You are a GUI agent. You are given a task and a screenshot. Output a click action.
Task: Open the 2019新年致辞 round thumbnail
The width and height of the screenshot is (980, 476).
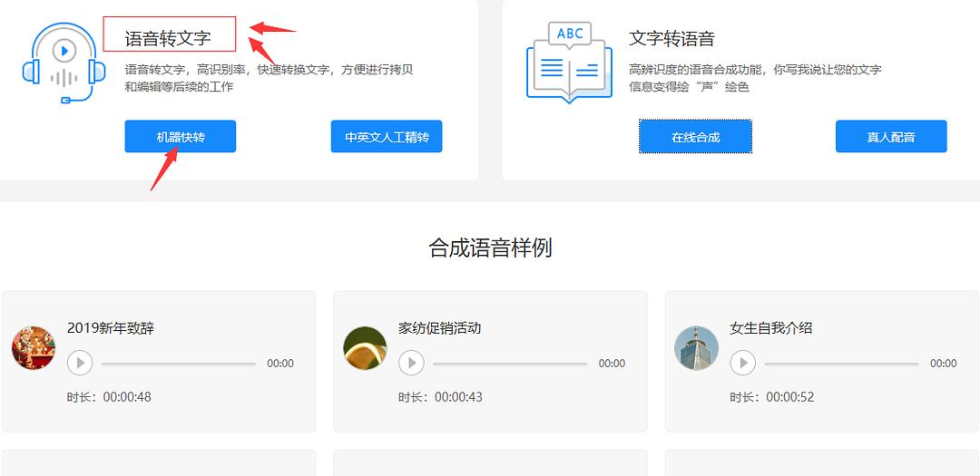[x=34, y=348]
